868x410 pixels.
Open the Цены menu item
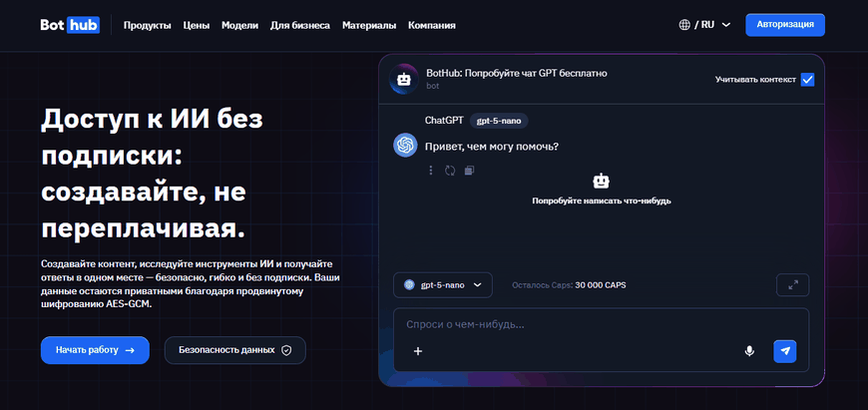tap(197, 26)
